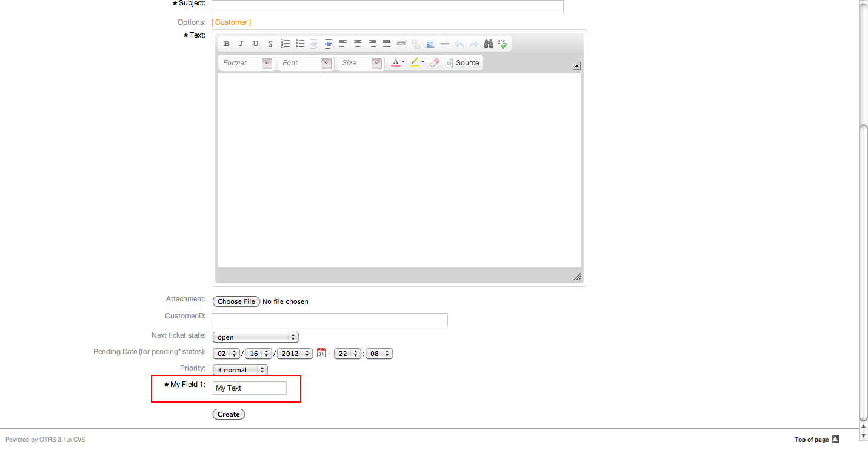Open the text color picker

[398, 62]
